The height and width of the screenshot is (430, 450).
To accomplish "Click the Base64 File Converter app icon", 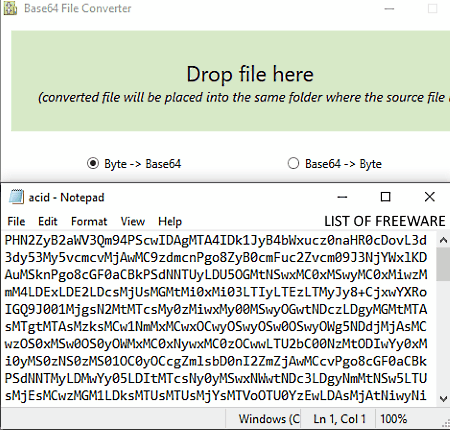I will [x=10, y=8].
